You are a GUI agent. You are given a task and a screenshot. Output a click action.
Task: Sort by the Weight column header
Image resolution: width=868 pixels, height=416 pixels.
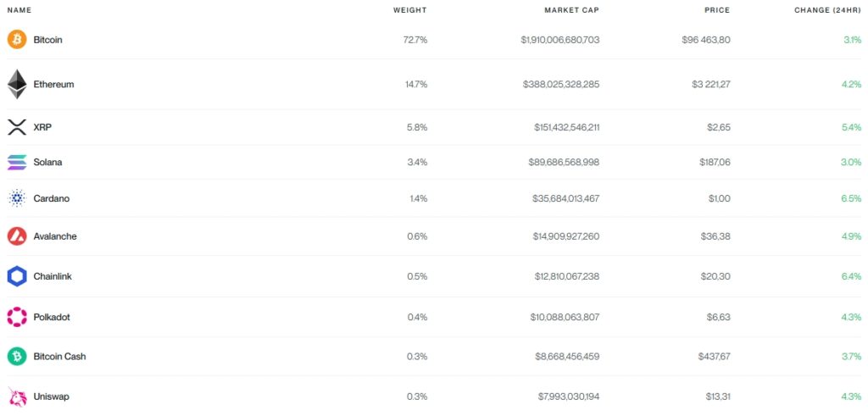(409, 10)
